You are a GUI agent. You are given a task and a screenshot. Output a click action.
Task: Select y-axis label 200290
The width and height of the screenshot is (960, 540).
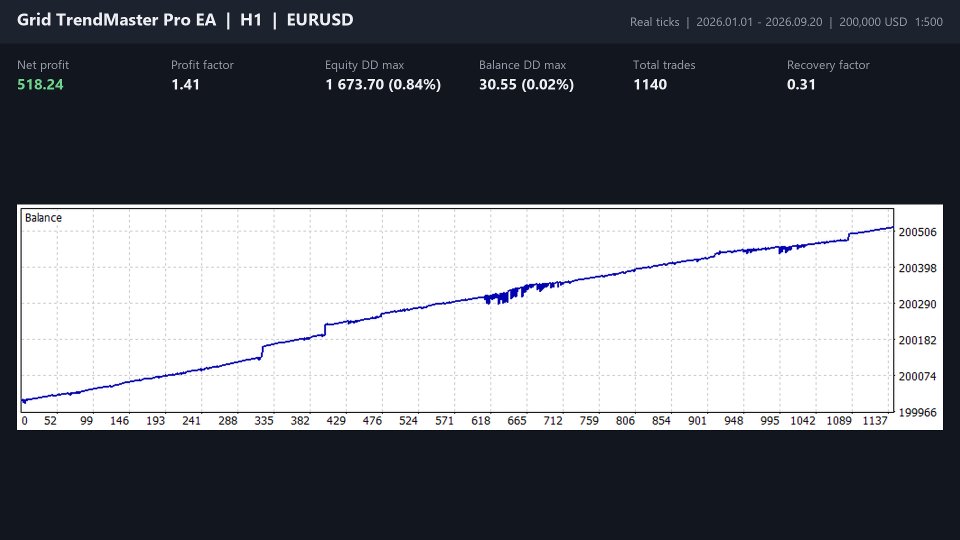coord(917,304)
